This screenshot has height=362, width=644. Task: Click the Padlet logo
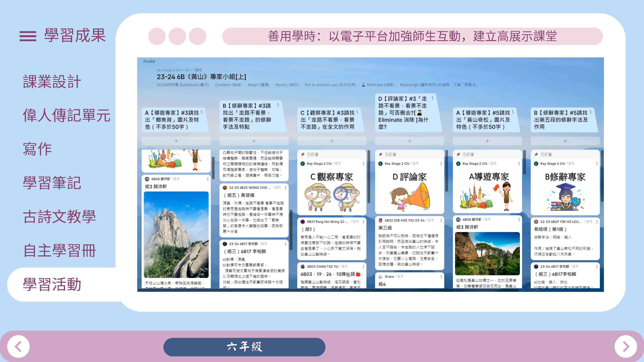click(x=149, y=61)
